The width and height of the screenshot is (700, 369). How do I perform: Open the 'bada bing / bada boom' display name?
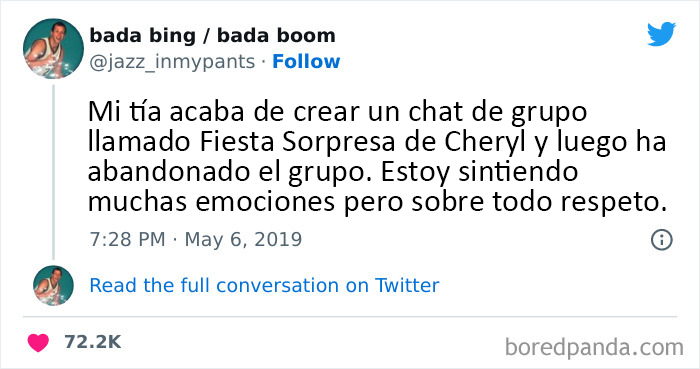[212, 35]
